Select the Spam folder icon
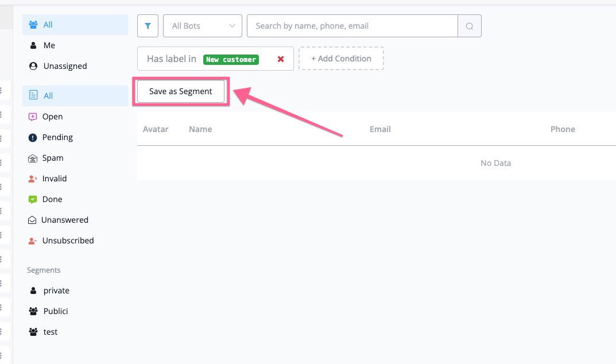The image size is (616, 364). (x=33, y=158)
